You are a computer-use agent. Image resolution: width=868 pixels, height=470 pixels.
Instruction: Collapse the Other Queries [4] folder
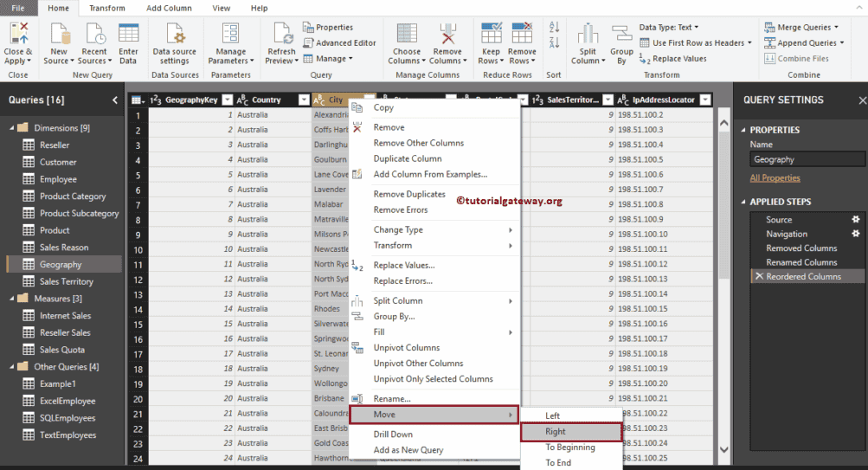(x=11, y=366)
